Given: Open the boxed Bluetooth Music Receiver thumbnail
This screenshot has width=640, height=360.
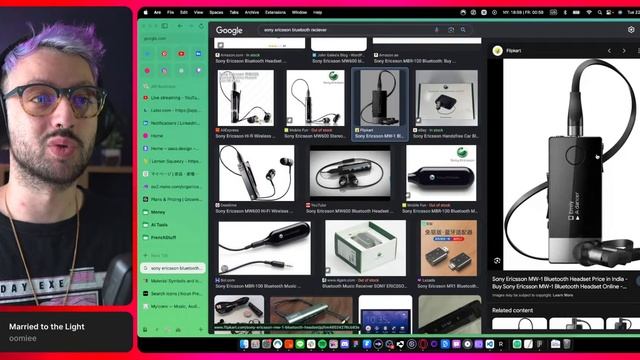Looking at the screenshot, I should click(365, 248).
